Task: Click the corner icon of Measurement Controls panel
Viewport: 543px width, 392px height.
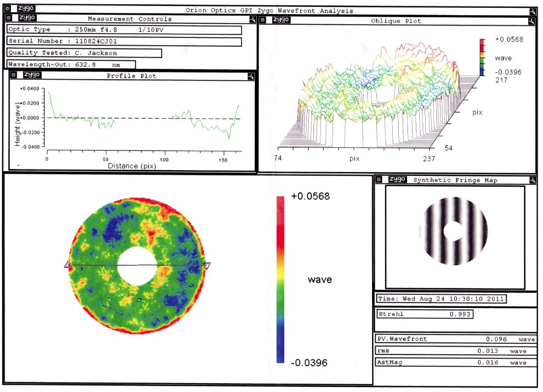Action: click(x=252, y=20)
